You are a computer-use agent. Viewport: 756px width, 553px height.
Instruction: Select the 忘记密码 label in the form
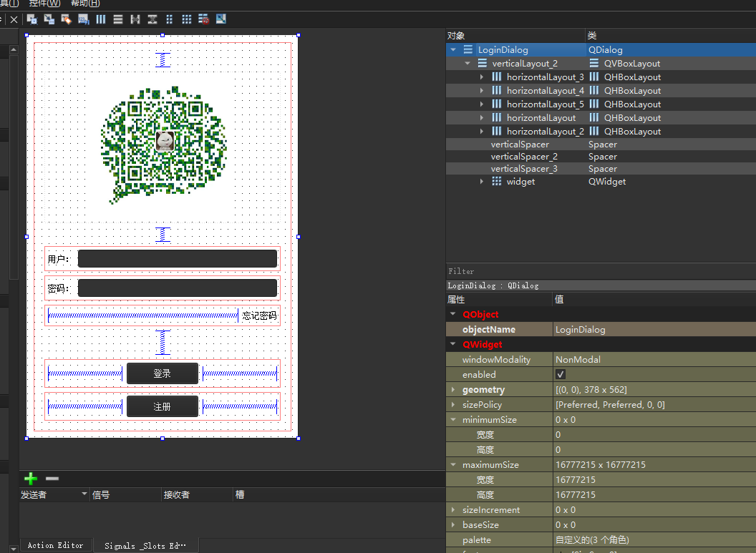(x=259, y=315)
